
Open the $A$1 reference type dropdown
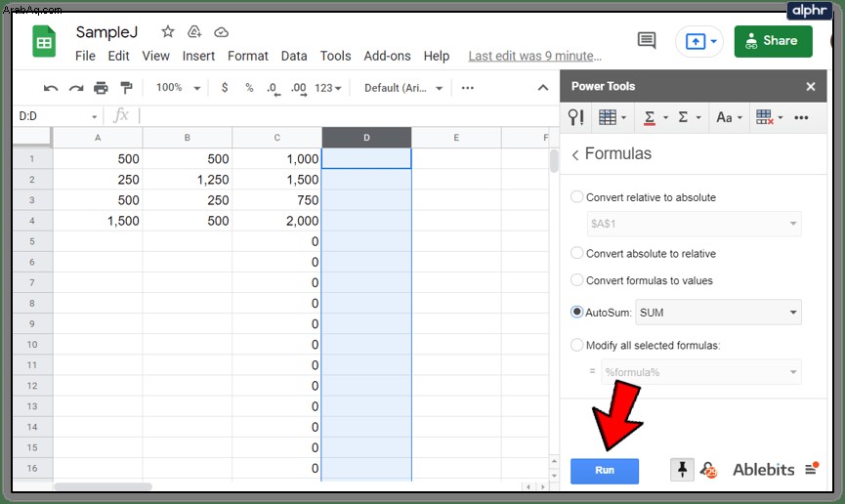695,224
